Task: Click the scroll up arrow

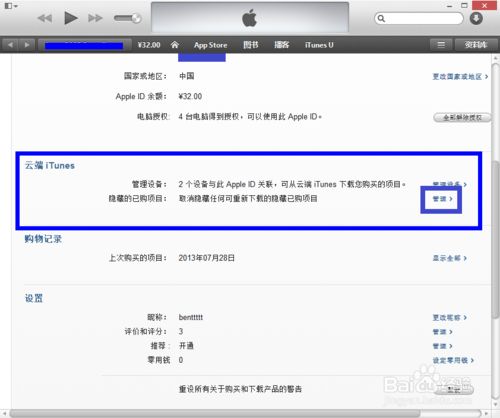Action: tap(496, 58)
